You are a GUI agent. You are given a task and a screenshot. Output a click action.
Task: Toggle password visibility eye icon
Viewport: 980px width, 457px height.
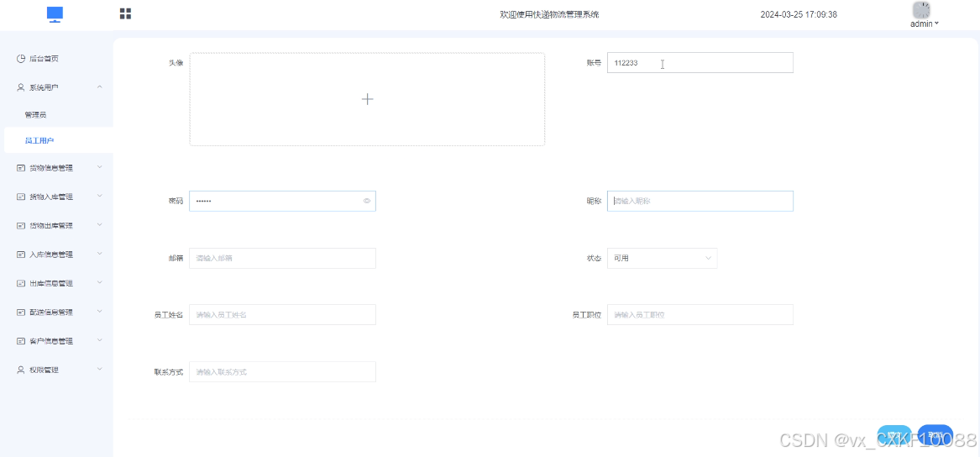click(x=367, y=202)
